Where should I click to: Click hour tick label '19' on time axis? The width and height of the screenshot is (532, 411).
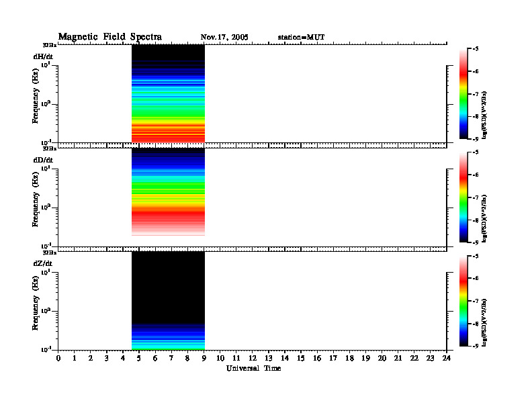365,358
